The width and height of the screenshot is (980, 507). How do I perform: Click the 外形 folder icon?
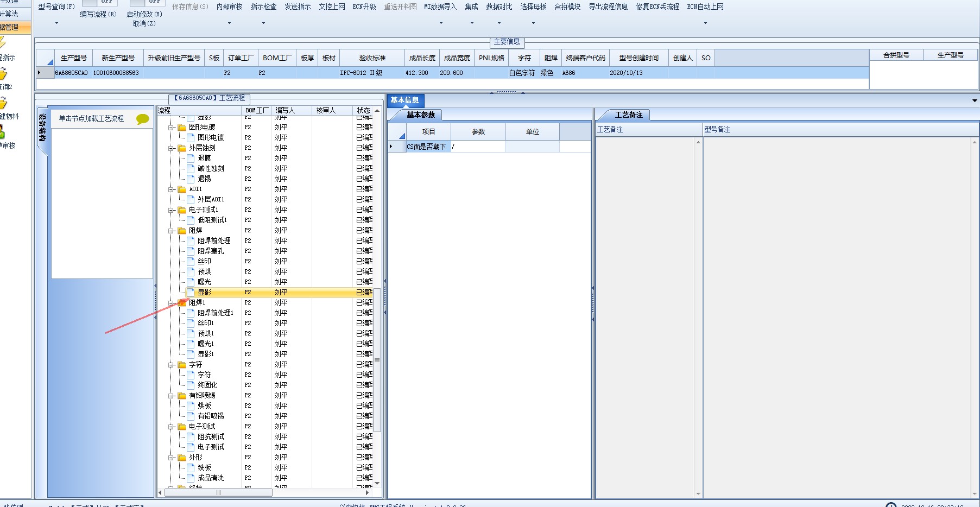pyautogui.click(x=182, y=457)
